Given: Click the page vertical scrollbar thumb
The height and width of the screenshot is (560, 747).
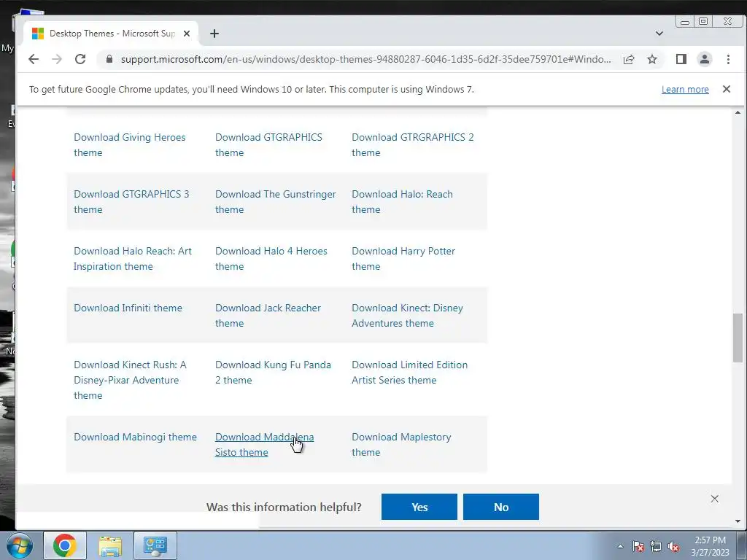Looking at the screenshot, I should coord(738,338).
